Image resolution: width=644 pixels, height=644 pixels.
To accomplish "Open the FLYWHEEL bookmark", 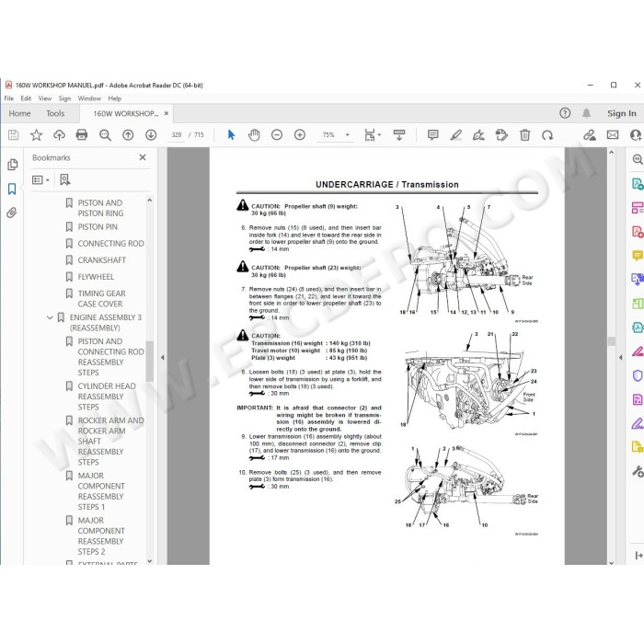I will click(x=96, y=277).
